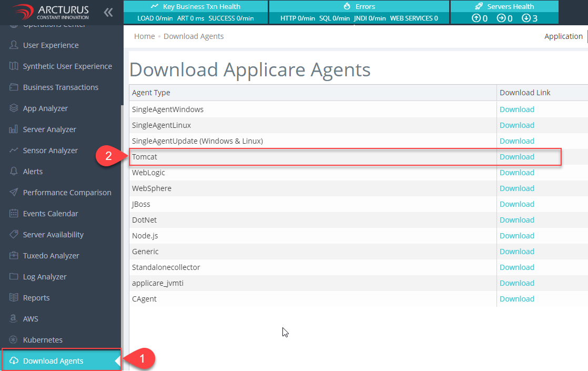Click the Servers Health rocket icon
The height and width of the screenshot is (371, 588).
[x=479, y=6]
